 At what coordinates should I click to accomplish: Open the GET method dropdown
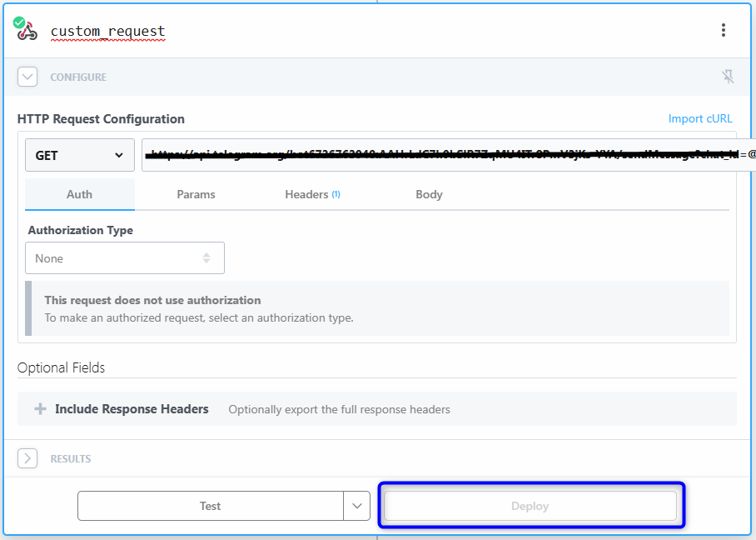pos(80,155)
